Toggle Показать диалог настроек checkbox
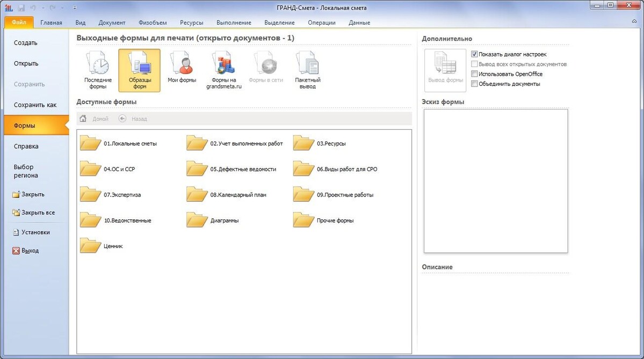 [474, 54]
